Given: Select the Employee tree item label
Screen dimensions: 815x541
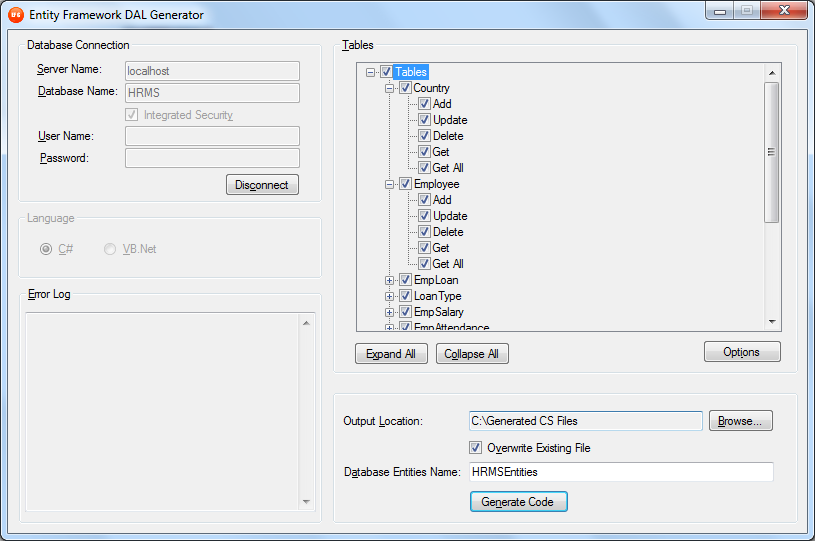Looking at the screenshot, I should pos(437,184).
